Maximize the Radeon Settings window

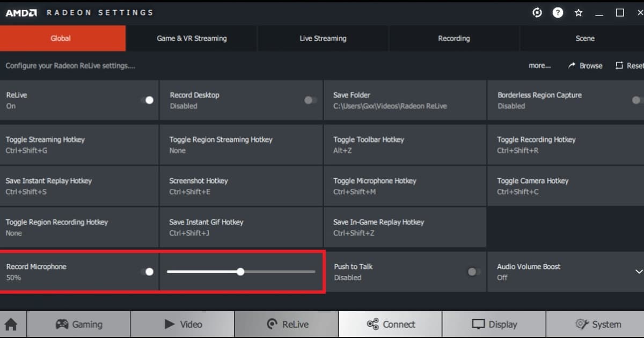coord(620,13)
